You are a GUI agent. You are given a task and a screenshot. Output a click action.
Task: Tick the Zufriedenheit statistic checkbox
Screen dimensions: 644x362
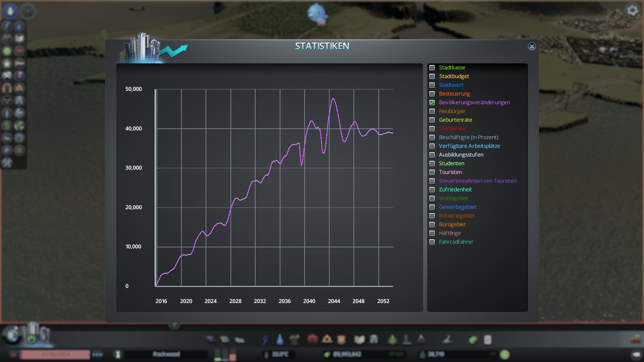pos(432,190)
